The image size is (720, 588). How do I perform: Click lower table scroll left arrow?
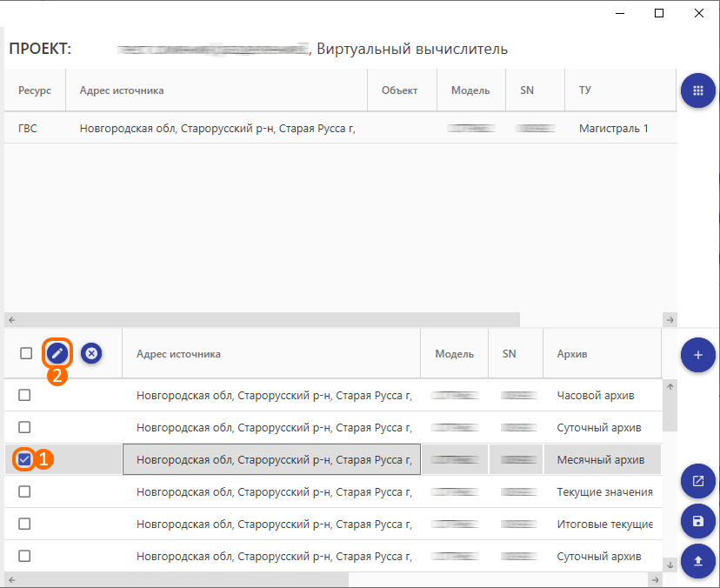12,579
